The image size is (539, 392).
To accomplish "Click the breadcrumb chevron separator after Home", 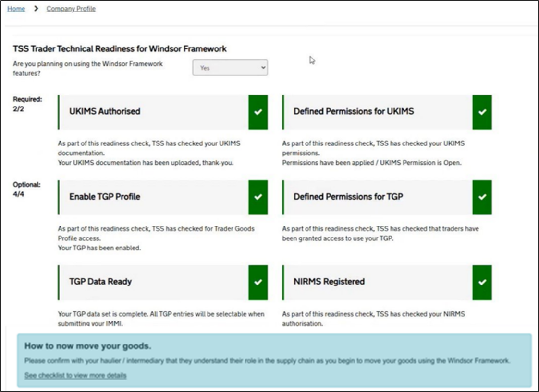I will [x=36, y=9].
